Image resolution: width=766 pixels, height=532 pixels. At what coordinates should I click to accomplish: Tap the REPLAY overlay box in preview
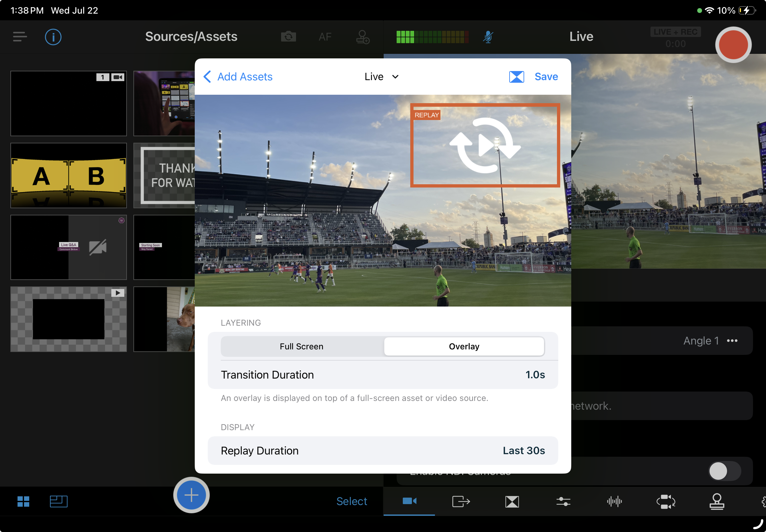[x=485, y=145]
